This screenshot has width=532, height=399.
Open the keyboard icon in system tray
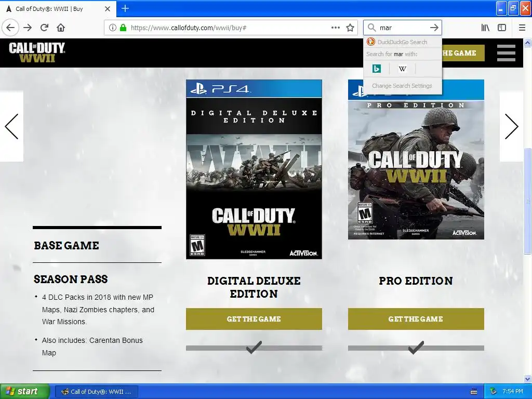(474, 392)
